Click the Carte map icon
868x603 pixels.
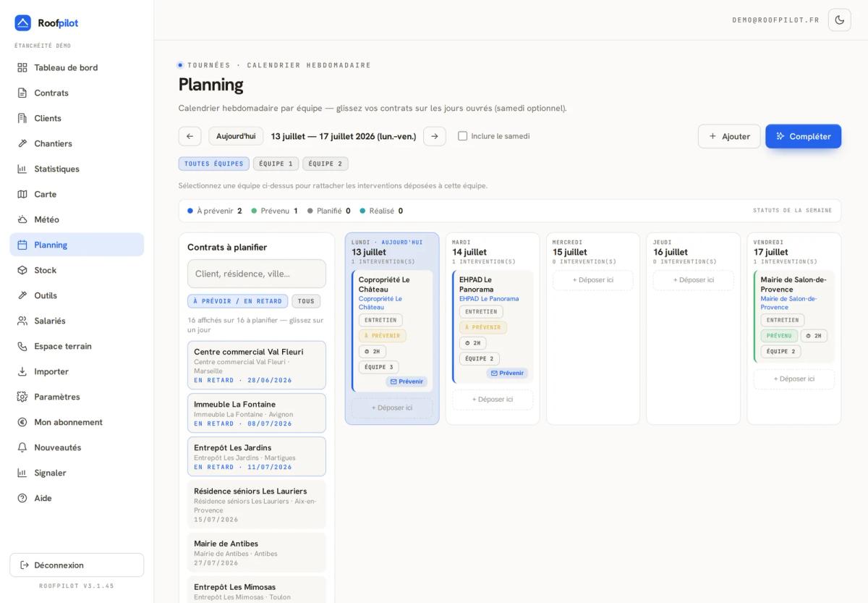tap(22, 194)
